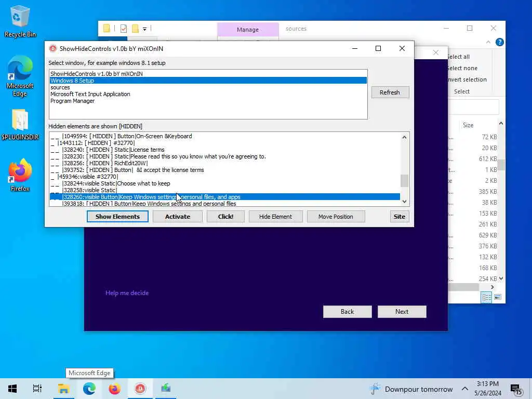Viewport: 532px width, 399px height.
Task: Click the Show Elements button
Action: (x=117, y=217)
